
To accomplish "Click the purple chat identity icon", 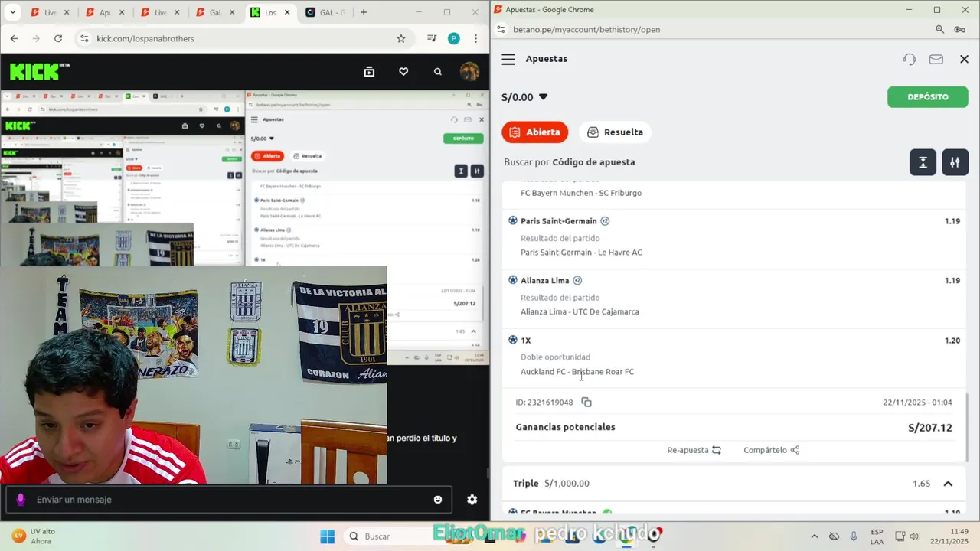I will 21,500.
